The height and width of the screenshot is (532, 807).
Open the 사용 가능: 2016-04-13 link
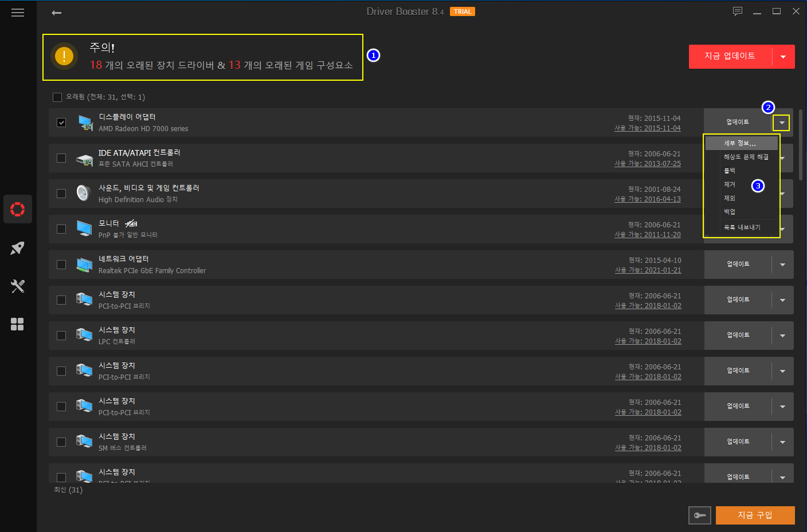(x=648, y=199)
